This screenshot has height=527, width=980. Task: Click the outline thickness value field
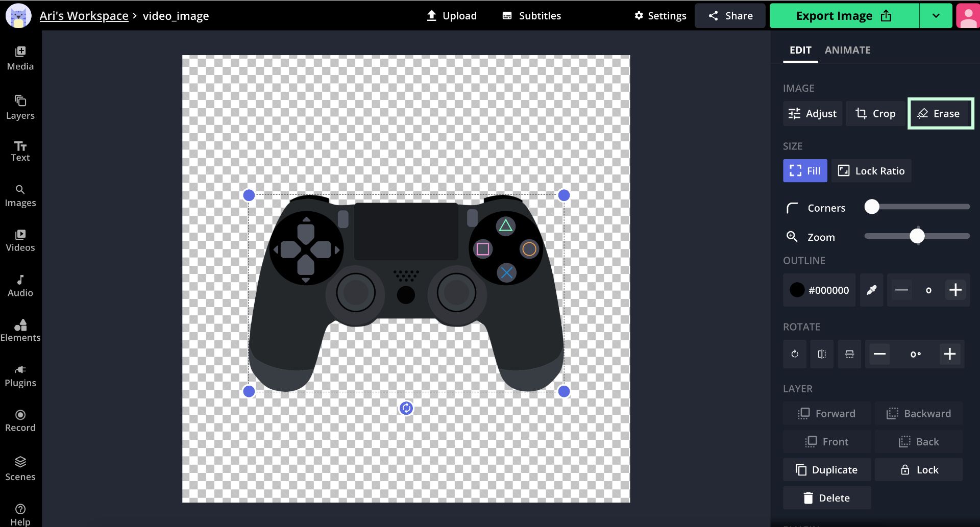coord(928,290)
